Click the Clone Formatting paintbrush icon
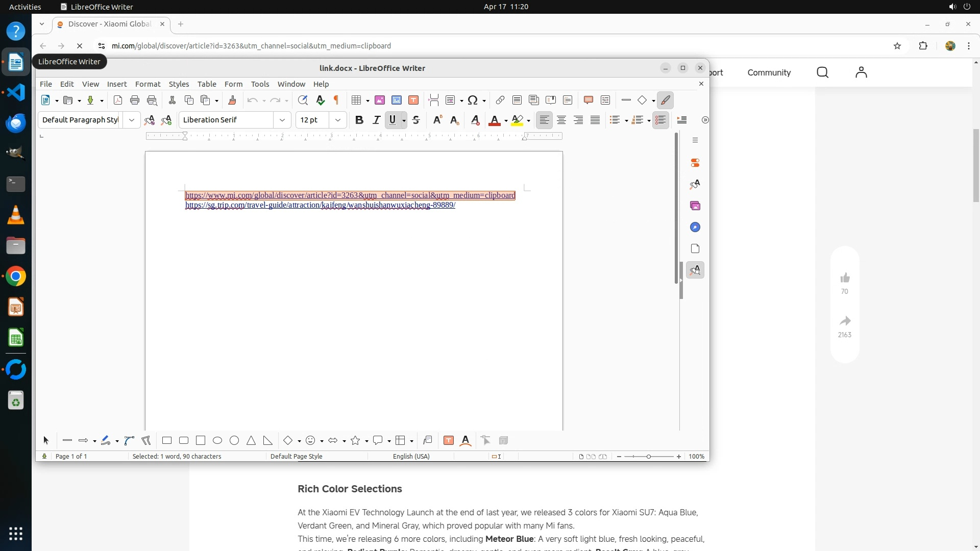This screenshot has width=980, height=551. (232, 101)
